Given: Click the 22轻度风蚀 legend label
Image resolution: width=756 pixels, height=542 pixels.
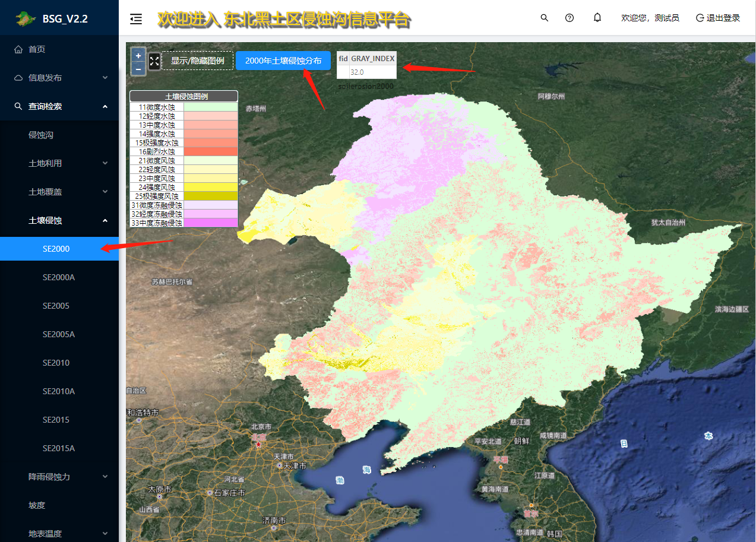Looking at the screenshot, I should pyautogui.click(x=157, y=169).
